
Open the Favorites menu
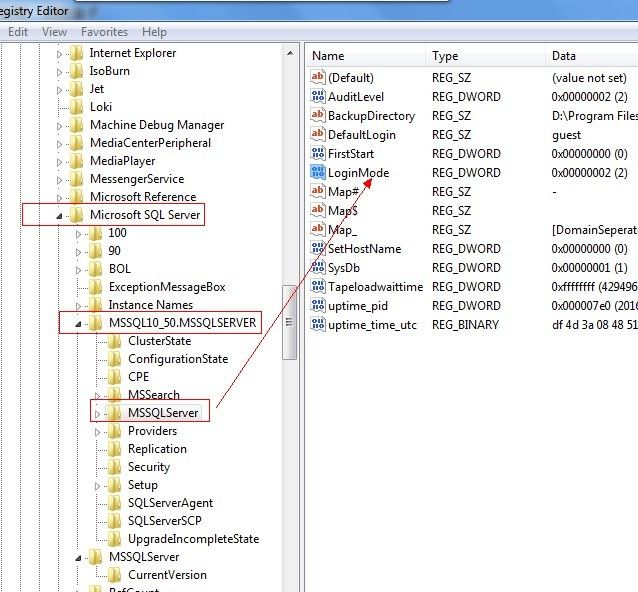(104, 32)
